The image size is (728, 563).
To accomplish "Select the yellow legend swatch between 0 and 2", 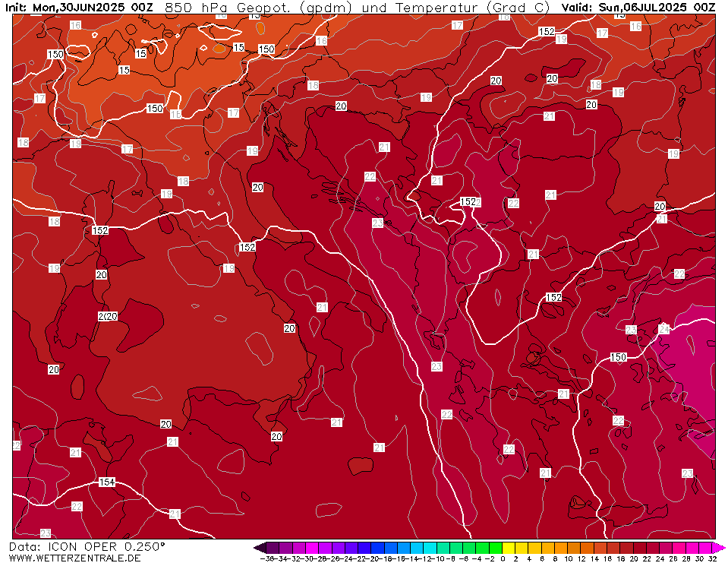I will point(509,548).
